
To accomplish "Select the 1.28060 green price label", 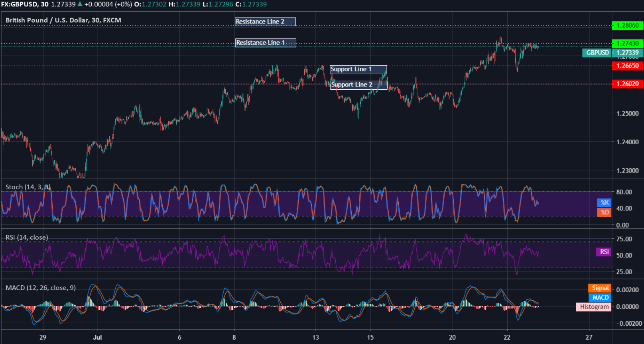I will pos(627,26).
